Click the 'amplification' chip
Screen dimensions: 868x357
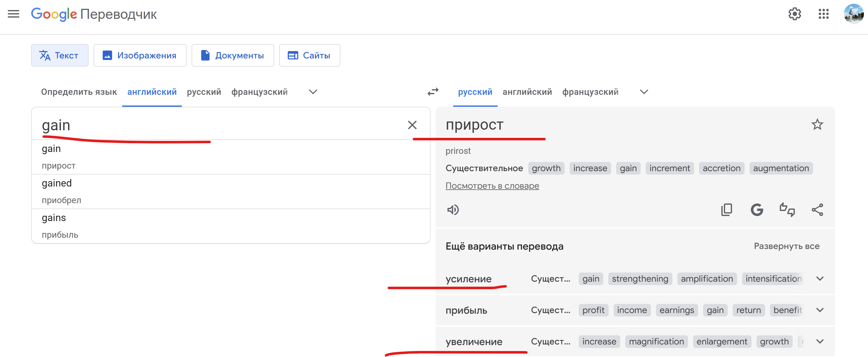(707, 279)
